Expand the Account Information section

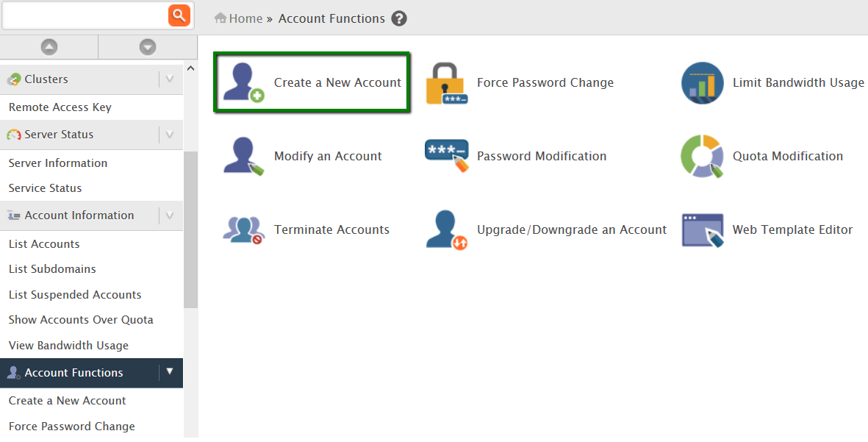[x=170, y=215]
